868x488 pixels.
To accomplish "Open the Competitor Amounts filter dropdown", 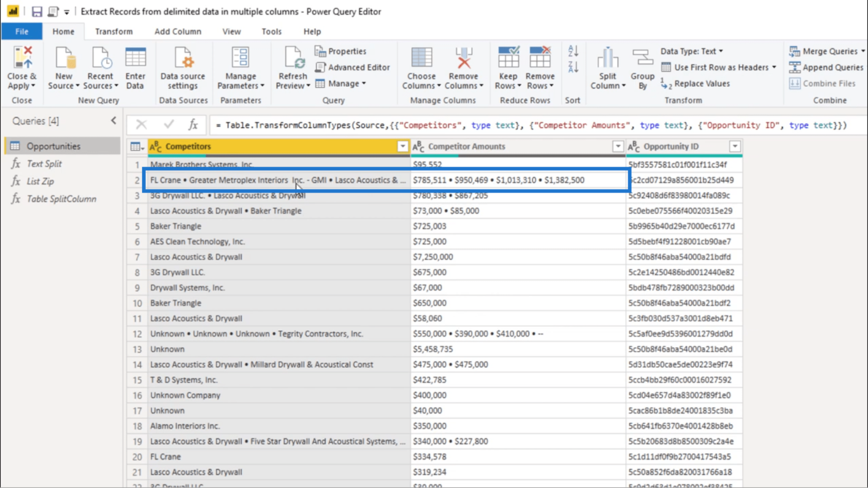I will point(618,147).
